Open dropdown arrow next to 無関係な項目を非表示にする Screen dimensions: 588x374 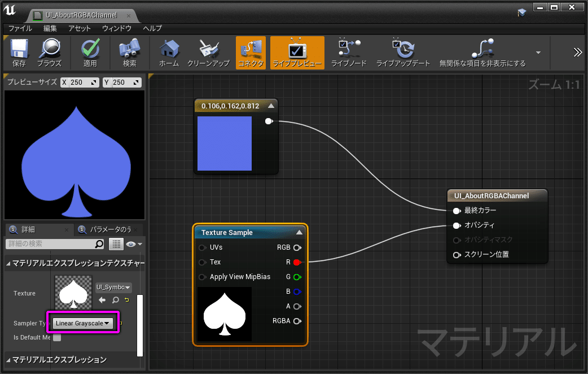point(538,53)
